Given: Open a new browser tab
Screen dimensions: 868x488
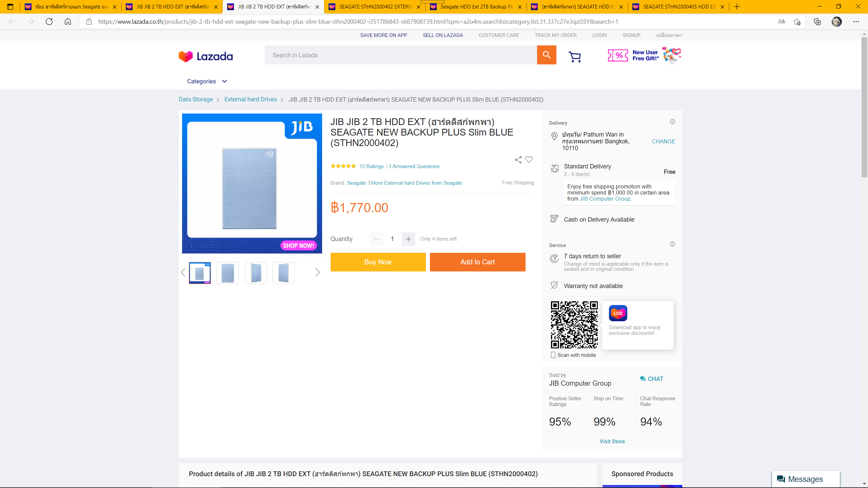Looking at the screenshot, I should [737, 7].
